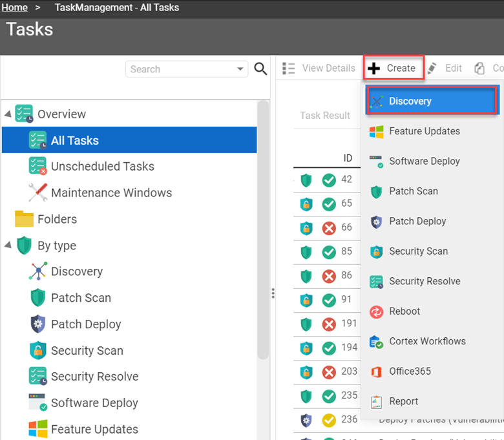Click the Copy toolbar icon
This screenshot has width=504, height=440.
[x=479, y=68]
